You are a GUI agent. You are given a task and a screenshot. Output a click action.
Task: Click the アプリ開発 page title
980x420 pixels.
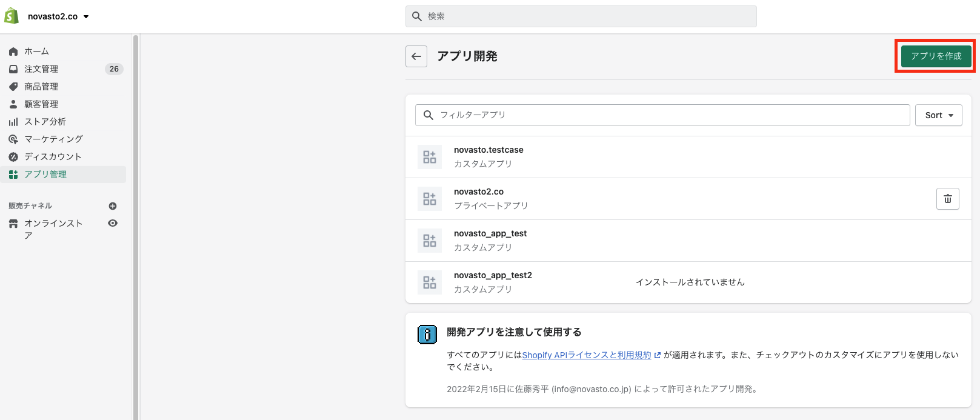coord(467,56)
